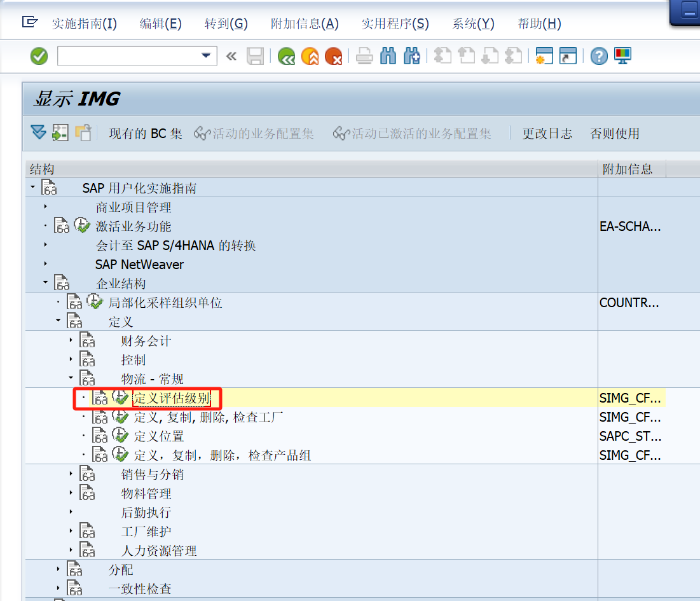This screenshot has height=601, width=700.
Task: Click the double-chevron collapse command field icon
Action: [231, 56]
